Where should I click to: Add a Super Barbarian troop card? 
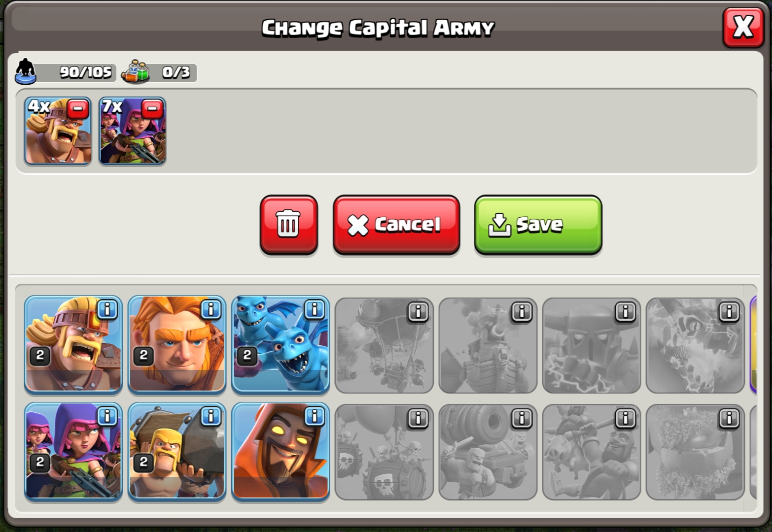coord(73,345)
